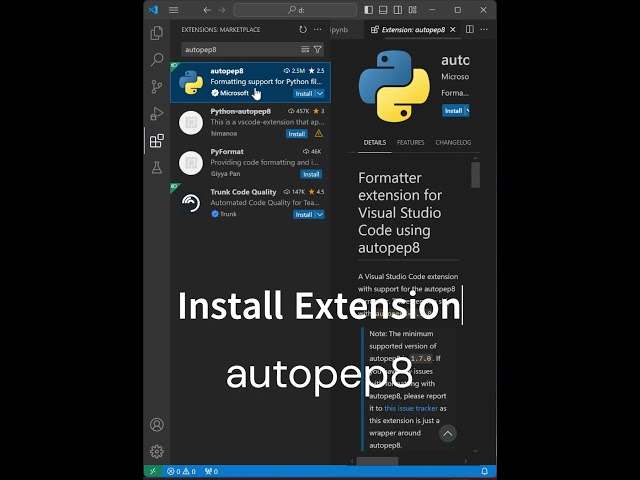
Task: Clear extensions search results icon
Action: click(x=305, y=49)
